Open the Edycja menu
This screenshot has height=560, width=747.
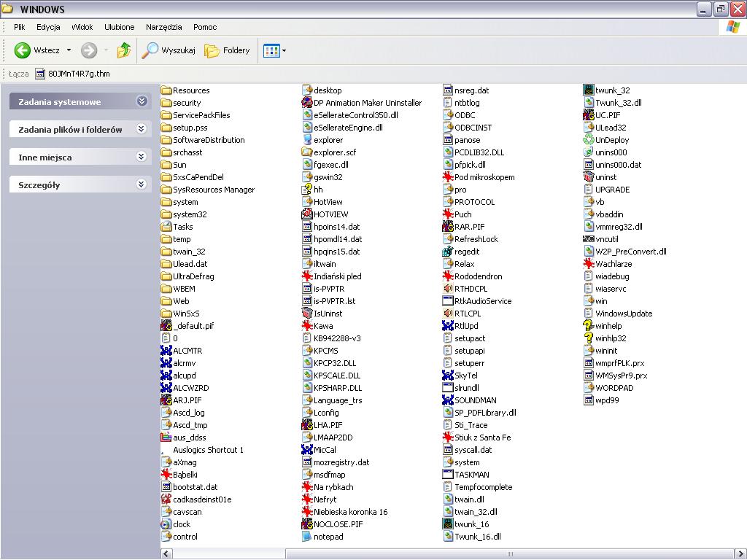[x=48, y=27]
